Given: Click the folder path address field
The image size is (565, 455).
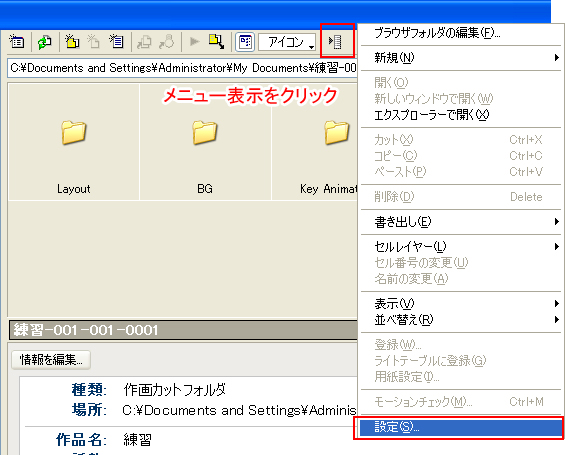Looking at the screenshot, I should pyautogui.click(x=182, y=68).
